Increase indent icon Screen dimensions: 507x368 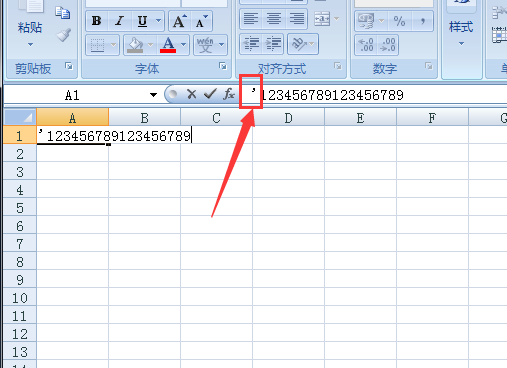[273, 44]
